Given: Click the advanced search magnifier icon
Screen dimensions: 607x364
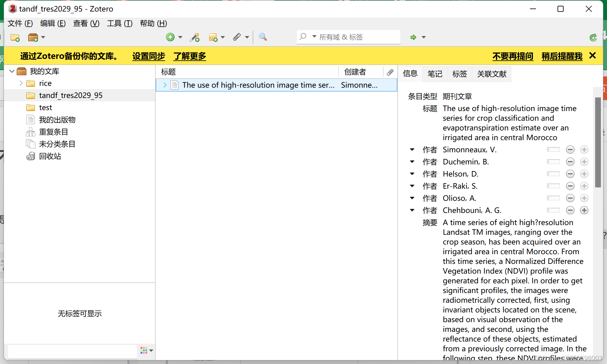Looking at the screenshot, I should 263,37.
